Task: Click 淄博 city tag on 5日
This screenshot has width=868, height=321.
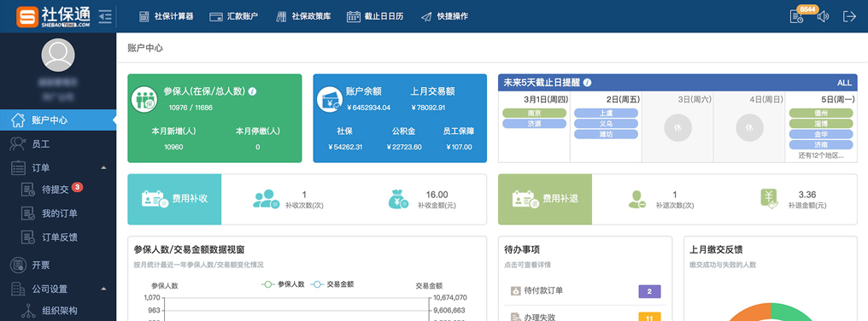Action: click(x=821, y=124)
